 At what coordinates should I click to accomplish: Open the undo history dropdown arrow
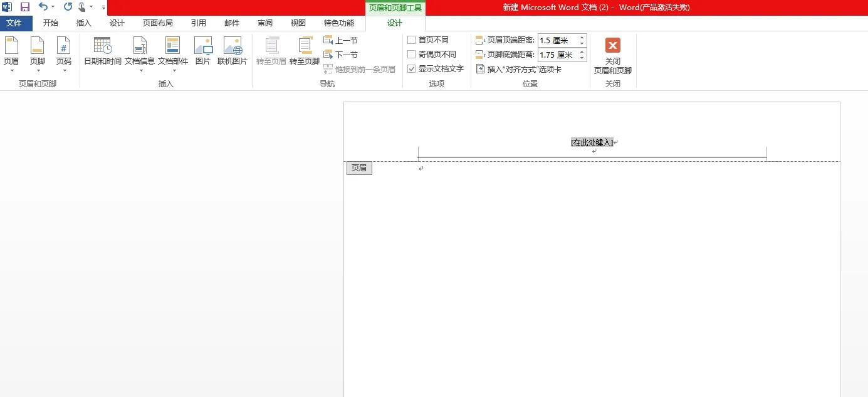point(53,7)
